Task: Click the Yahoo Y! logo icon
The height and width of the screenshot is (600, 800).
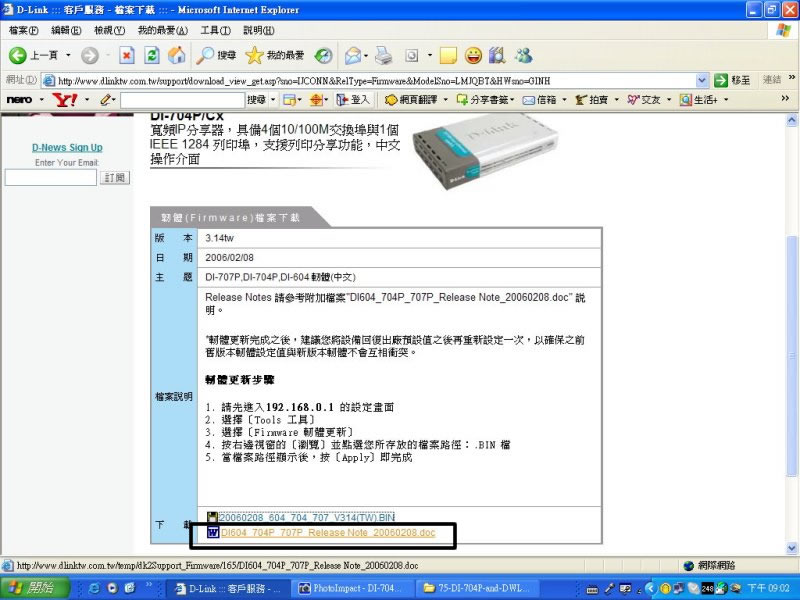Action: point(64,99)
